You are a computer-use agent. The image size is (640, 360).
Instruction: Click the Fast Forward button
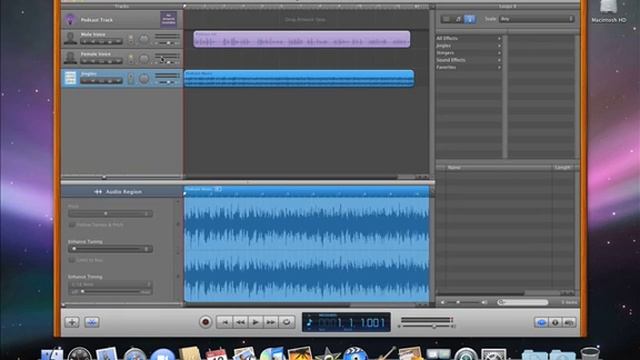click(x=271, y=322)
